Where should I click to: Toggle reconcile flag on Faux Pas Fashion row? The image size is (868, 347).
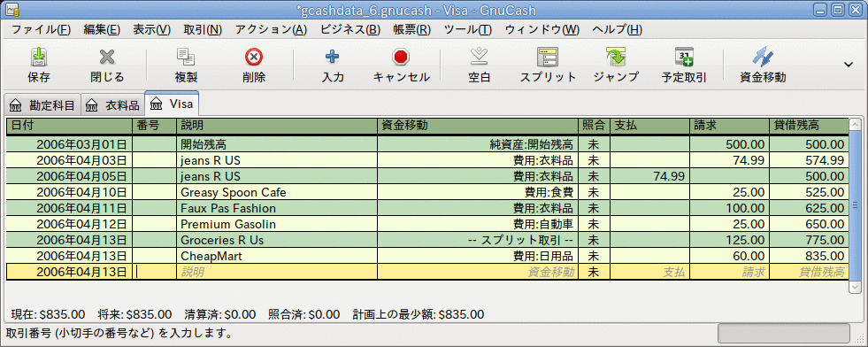(x=594, y=209)
